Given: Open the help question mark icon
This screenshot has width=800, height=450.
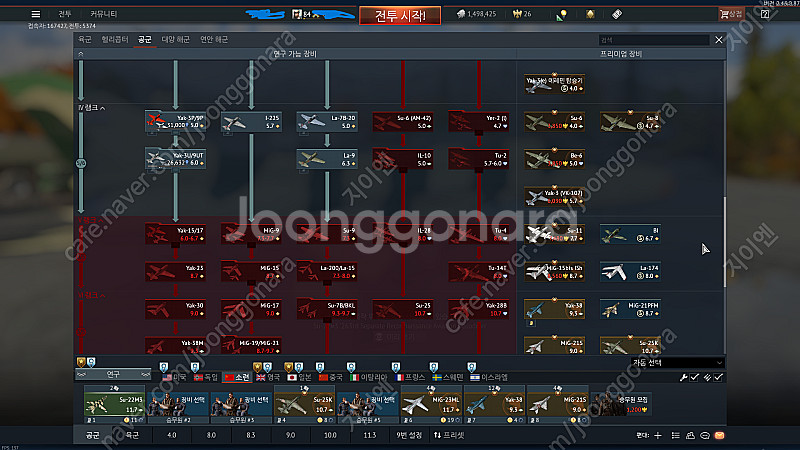Looking at the screenshot, I should pyautogui.click(x=764, y=14).
